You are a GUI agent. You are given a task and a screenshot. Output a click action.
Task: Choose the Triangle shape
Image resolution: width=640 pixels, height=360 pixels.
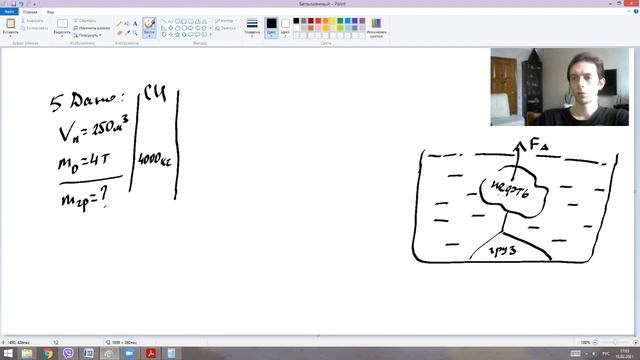click(204, 21)
